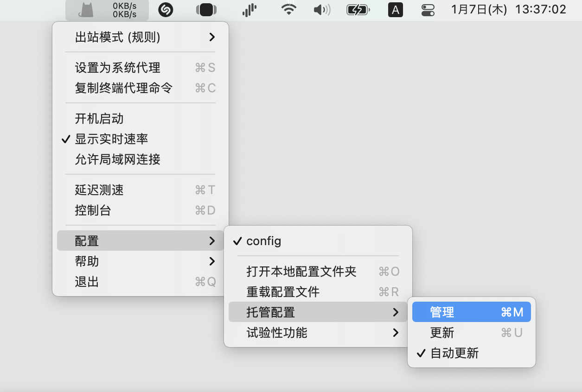The image size is (582, 392).
Task: Expand 托管配置 submenu
Action: [x=318, y=312]
